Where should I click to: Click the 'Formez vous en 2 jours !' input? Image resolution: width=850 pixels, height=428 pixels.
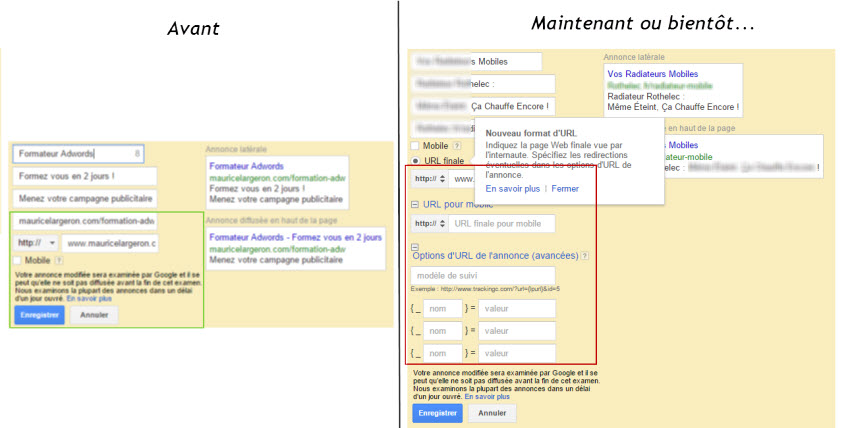85,176
